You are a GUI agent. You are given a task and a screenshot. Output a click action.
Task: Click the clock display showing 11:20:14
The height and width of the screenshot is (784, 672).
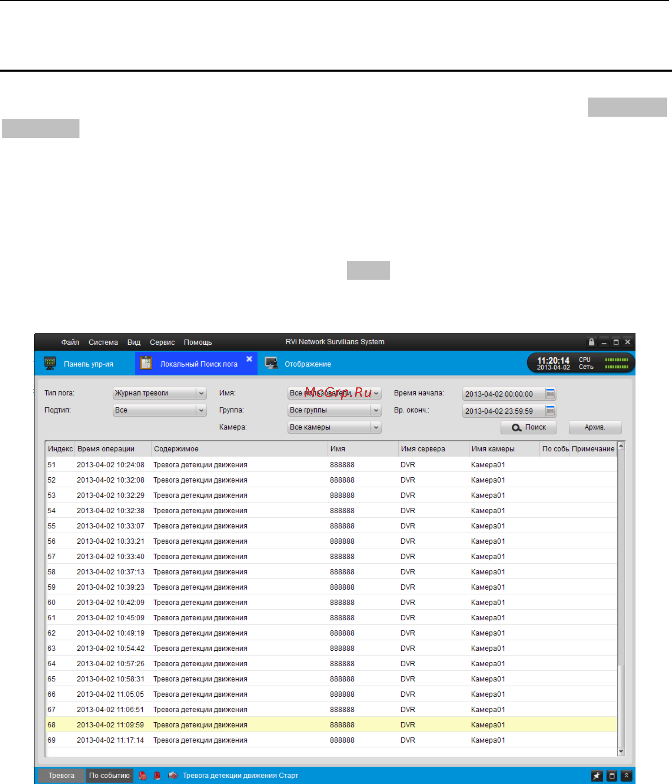553,361
